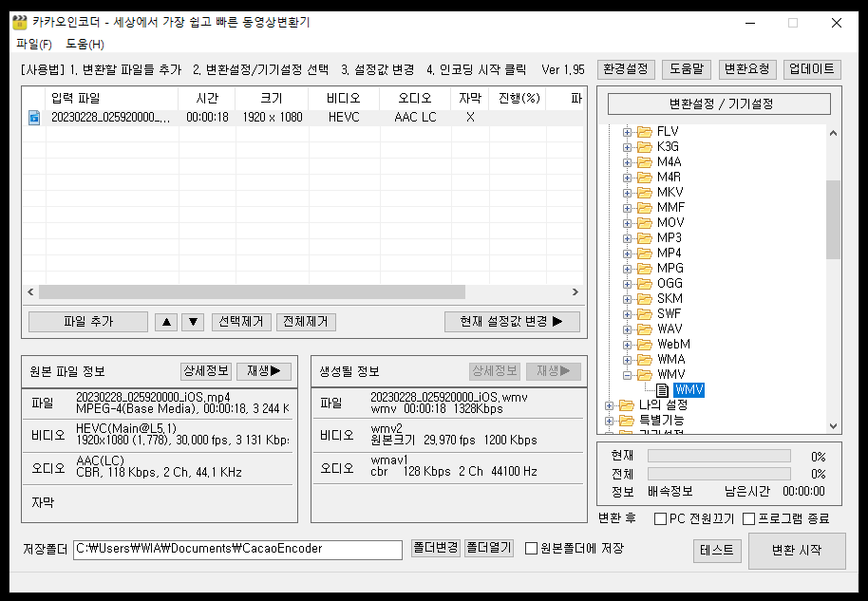The image size is (868, 601).
Task: Expand the MP3 tree node
Action: pyautogui.click(x=627, y=238)
